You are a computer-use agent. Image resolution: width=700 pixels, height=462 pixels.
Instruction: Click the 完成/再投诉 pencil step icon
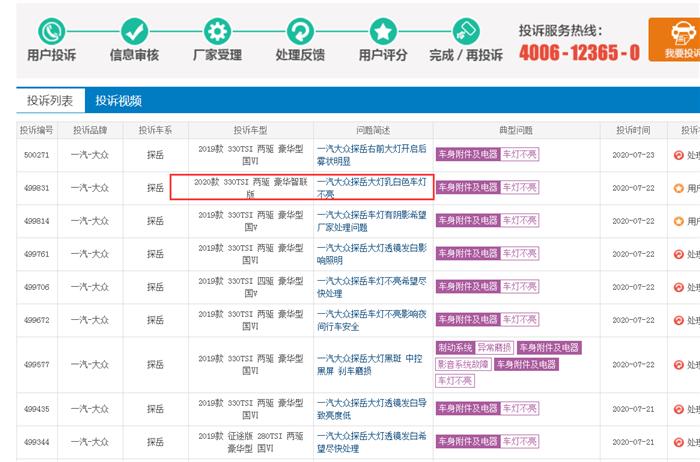(x=466, y=32)
